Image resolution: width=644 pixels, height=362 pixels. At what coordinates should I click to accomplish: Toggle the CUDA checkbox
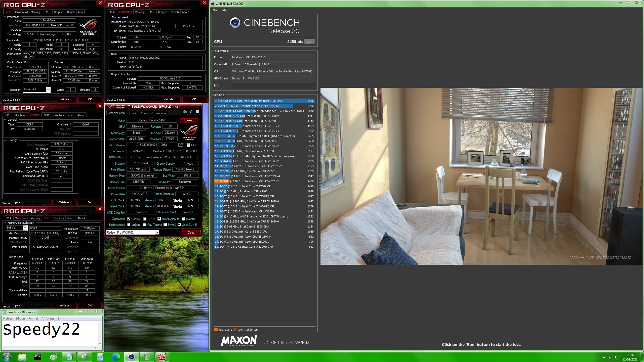(x=145, y=219)
